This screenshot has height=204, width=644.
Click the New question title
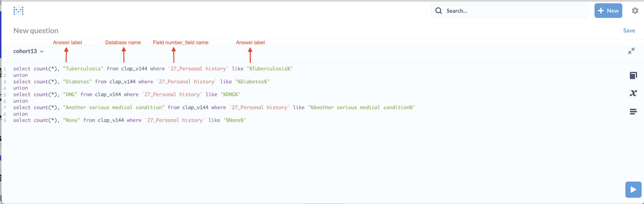tap(36, 31)
